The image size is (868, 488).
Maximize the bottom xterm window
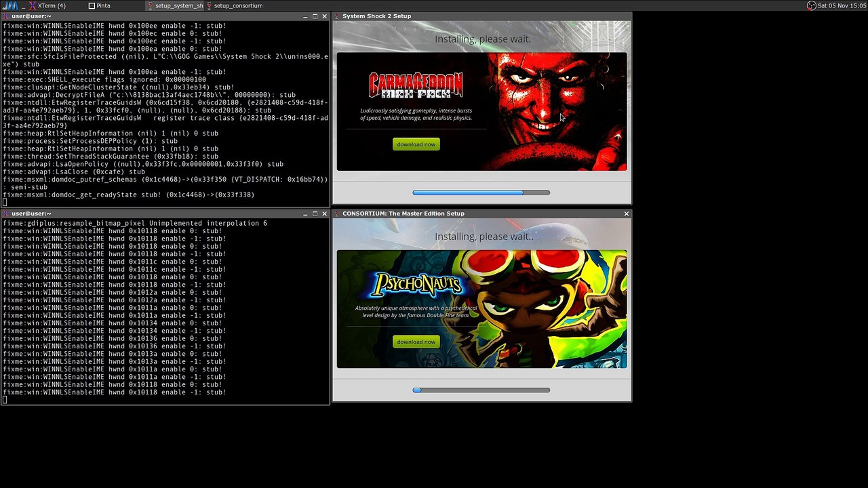[315, 213]
